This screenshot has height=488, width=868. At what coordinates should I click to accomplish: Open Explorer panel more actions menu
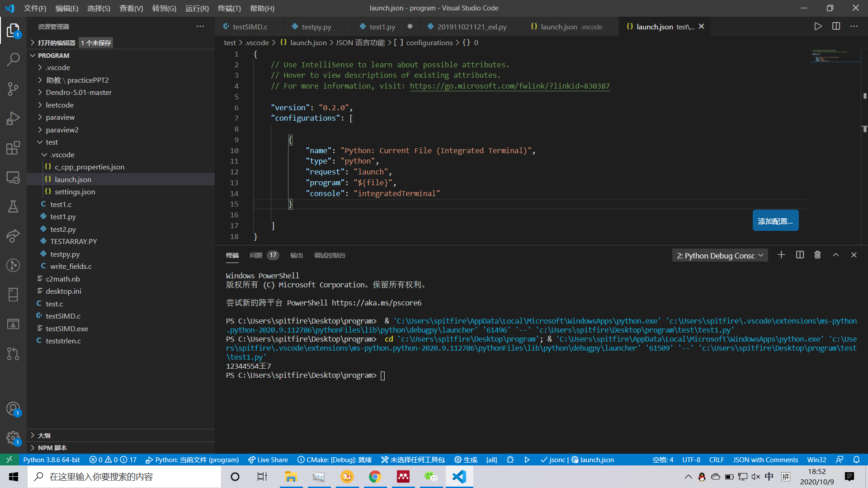coord(200,27)
